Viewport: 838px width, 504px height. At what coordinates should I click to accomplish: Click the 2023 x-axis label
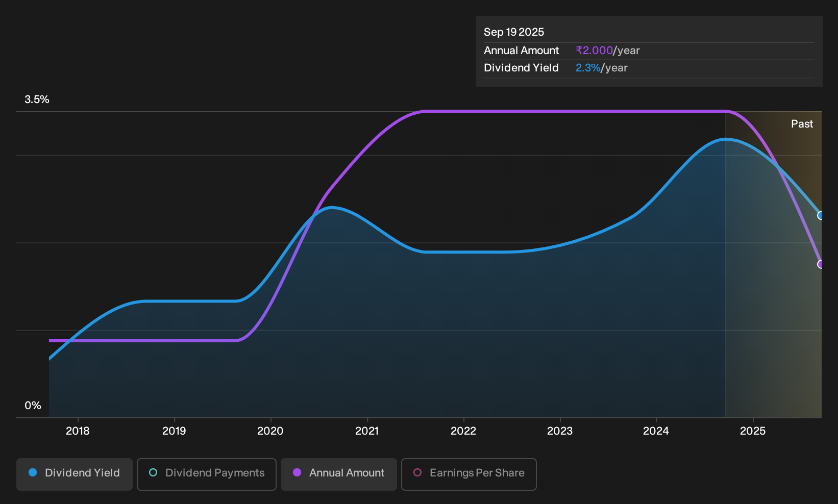pyautogui.click(x=560, y=431)
